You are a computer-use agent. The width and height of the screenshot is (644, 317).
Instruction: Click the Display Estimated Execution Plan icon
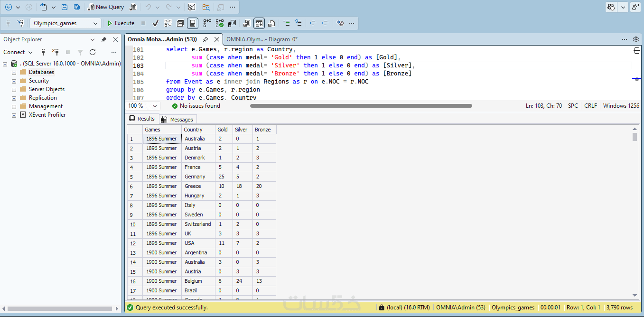168,23
